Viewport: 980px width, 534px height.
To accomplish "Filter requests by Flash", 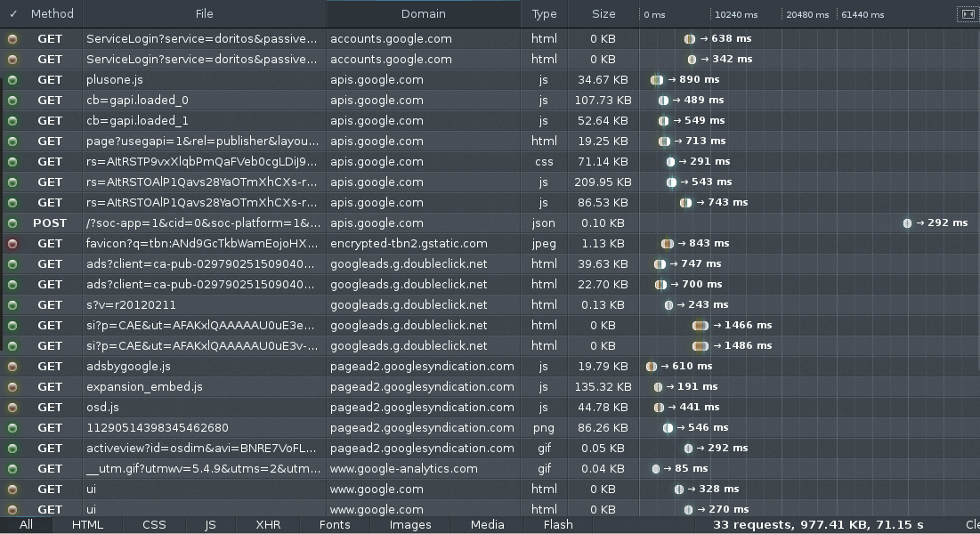I will point(558,524).
